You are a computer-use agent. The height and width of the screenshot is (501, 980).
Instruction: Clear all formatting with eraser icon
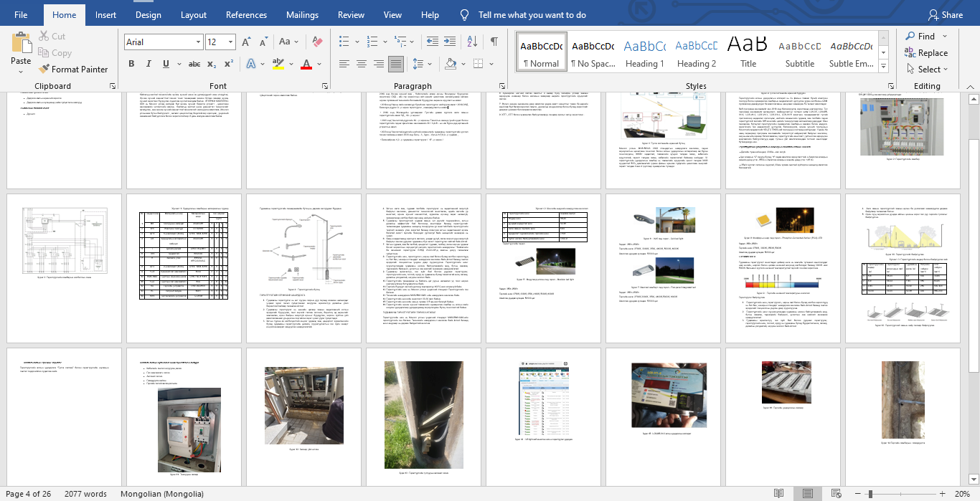[318, 42]
